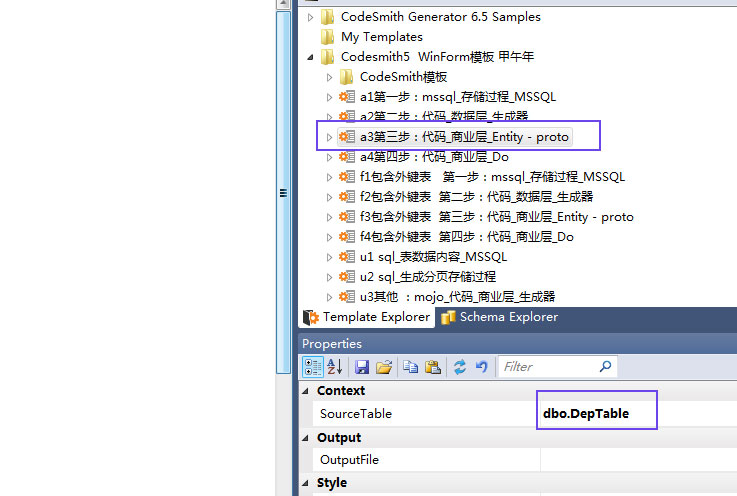Click the template icon beside u3其他
Screen dimensions: 737x496
point(347,296)
